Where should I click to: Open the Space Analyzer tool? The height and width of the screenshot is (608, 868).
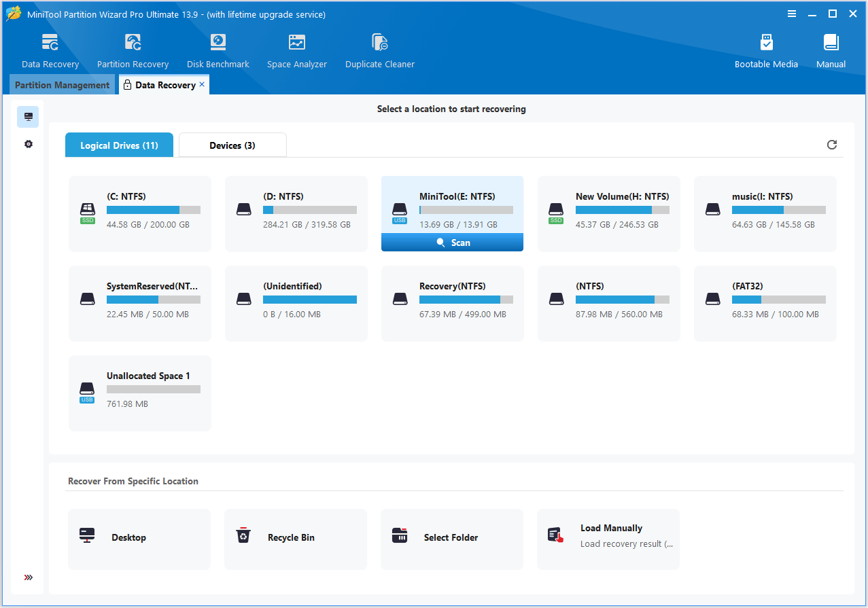pos(297,50)
